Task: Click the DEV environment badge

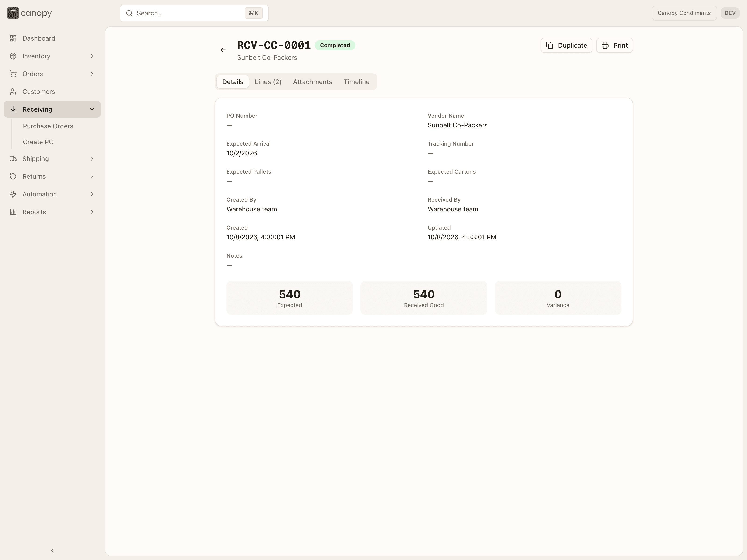Action: (x=730, y=13)
